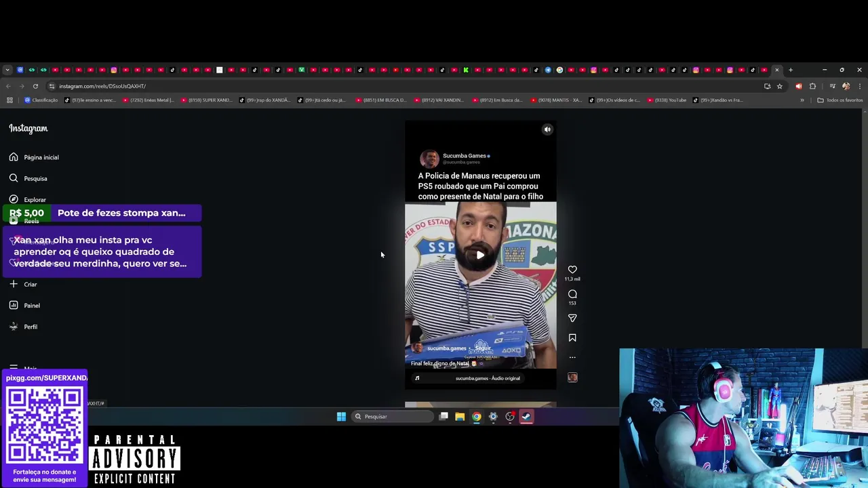Click the red extension icon in toolbar
This screenshot has height=488, width=868.
pyautogui.click(x=798, y=86)
